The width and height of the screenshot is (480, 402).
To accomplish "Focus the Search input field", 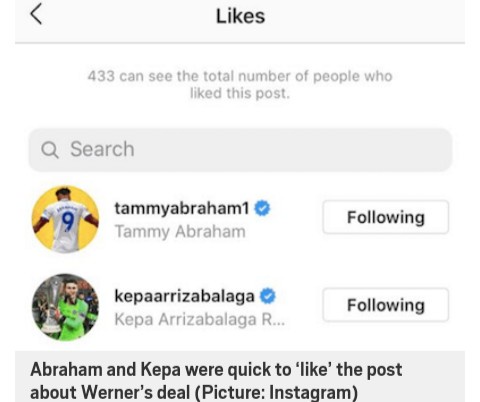I will (240, 150).
